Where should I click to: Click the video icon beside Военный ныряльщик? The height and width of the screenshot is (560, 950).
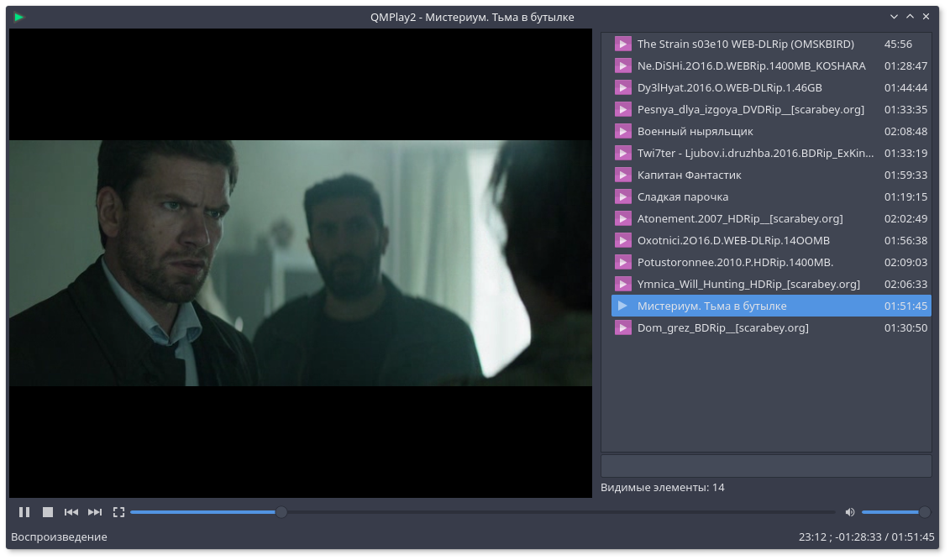coord(622,131)
